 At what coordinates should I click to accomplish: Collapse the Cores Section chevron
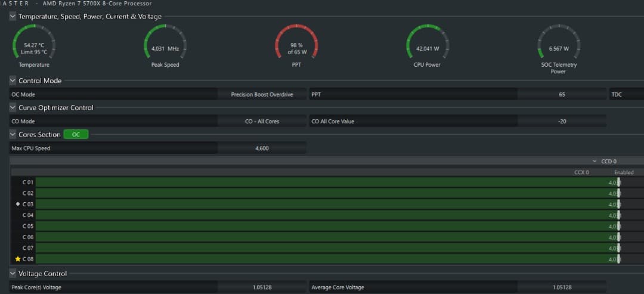(13, 134)
